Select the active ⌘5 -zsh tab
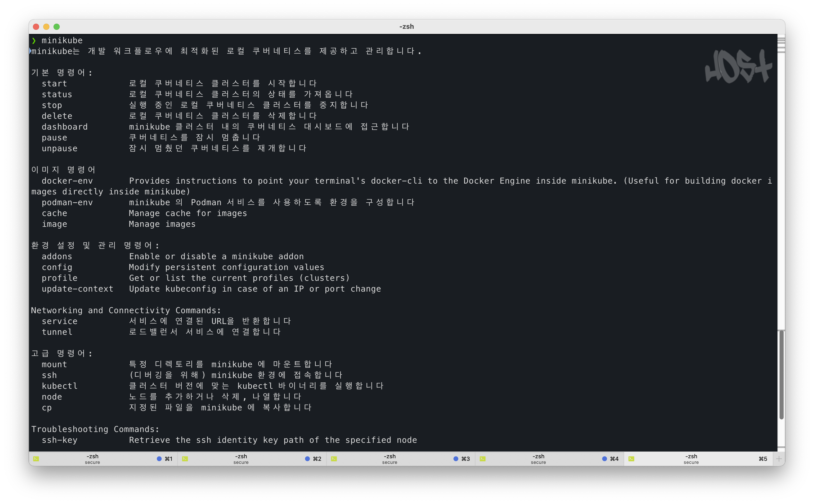 [x=691, y=459]
